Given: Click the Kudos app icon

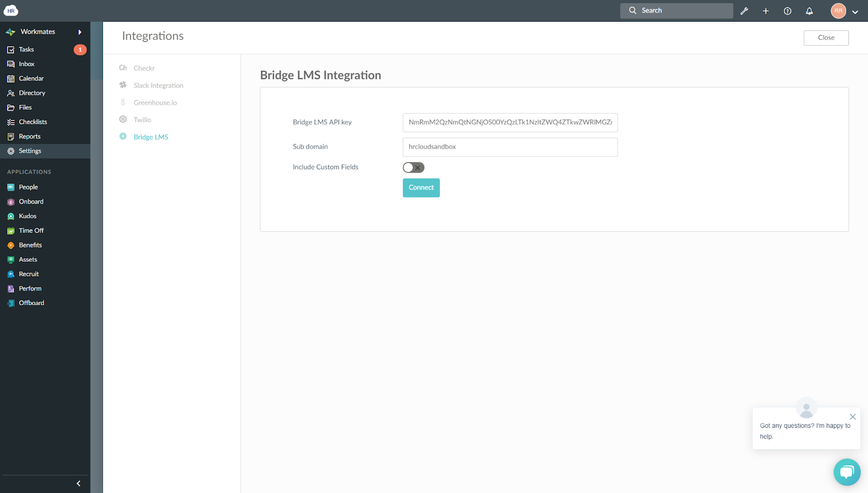Looking at the screenshot, I should [11, 216].
